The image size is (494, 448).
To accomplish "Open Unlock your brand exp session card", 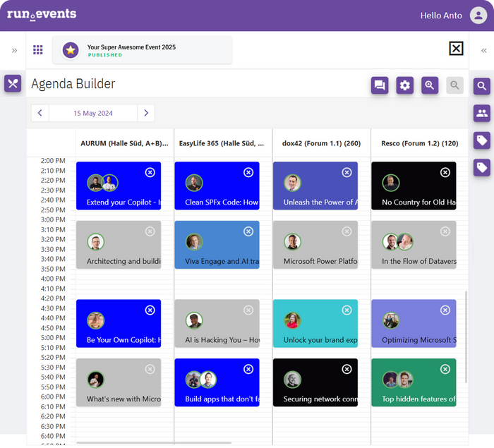I will tap(315, 324).
